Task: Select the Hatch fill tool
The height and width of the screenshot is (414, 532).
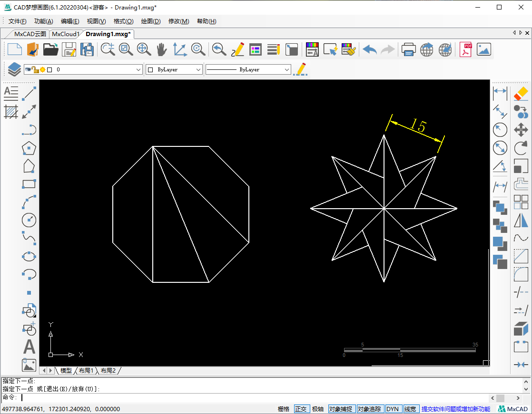Action: pyautogui.click(x=10, y=112)
